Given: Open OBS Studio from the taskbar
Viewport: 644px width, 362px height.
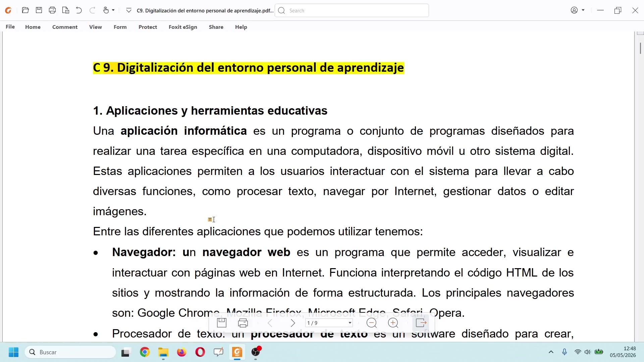Looking at the screenshot, I should pos(256,352).
